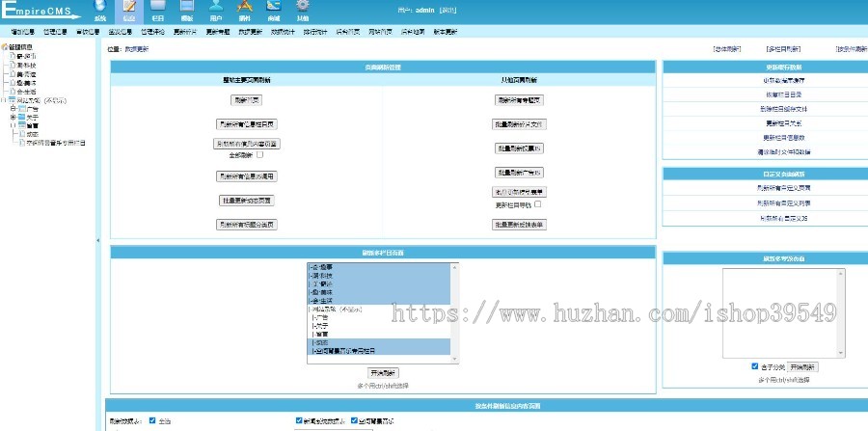Viewport: 868px width, 431px height.
Task: Open the 管理评论 submenu item
Action: (152, 32)
